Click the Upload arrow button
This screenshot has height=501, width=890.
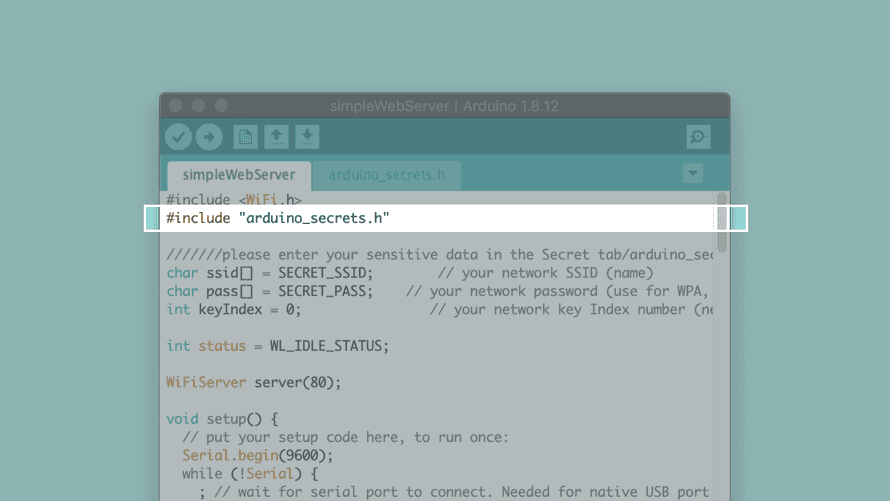point(209,137)
